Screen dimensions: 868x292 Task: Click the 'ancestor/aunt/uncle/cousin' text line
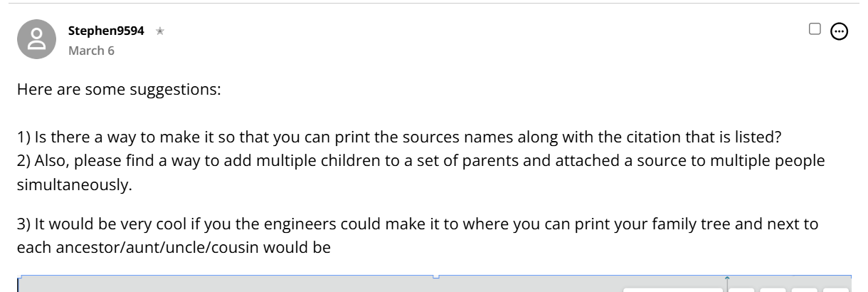pos(174,247)
